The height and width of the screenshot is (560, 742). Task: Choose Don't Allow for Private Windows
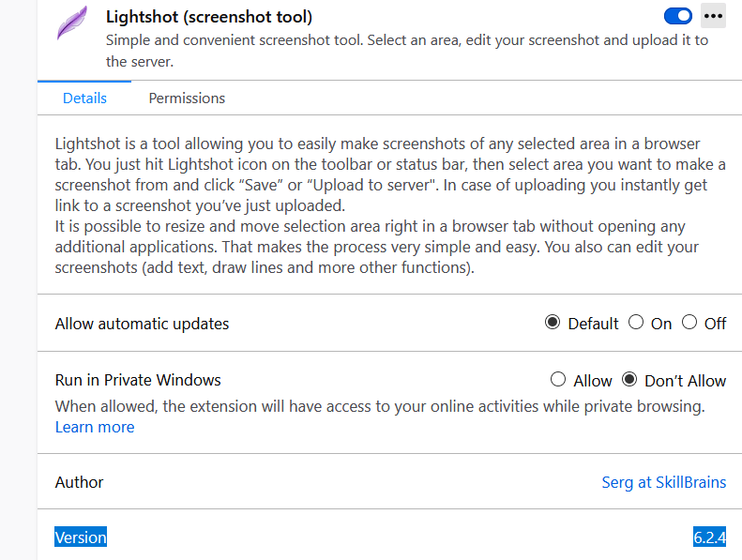pos(629,379)
